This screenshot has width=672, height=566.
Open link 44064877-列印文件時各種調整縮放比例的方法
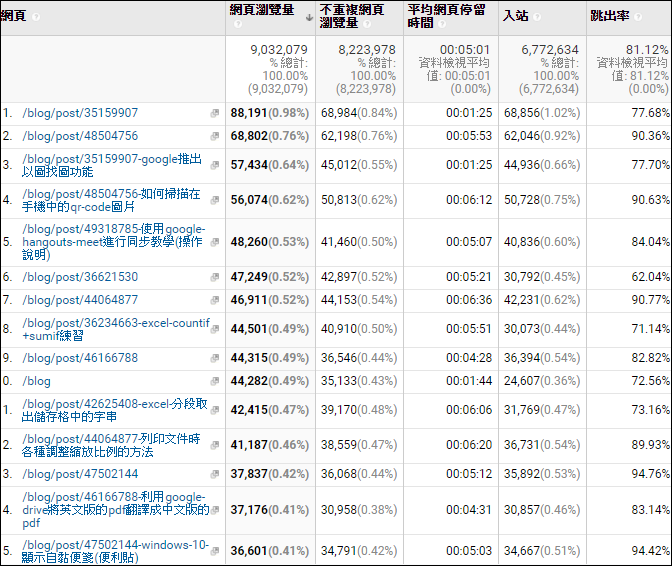tap(111, 445)
